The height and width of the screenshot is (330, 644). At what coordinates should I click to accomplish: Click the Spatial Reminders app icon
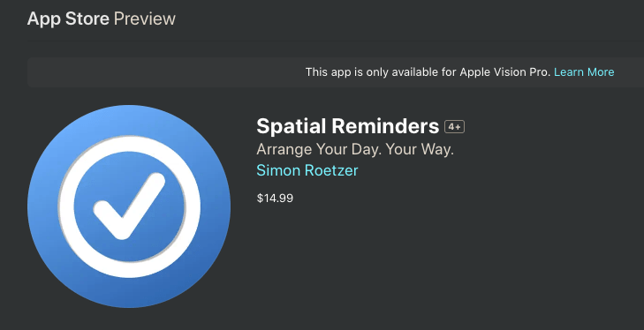pyautogui.click(x=129, y=206)
